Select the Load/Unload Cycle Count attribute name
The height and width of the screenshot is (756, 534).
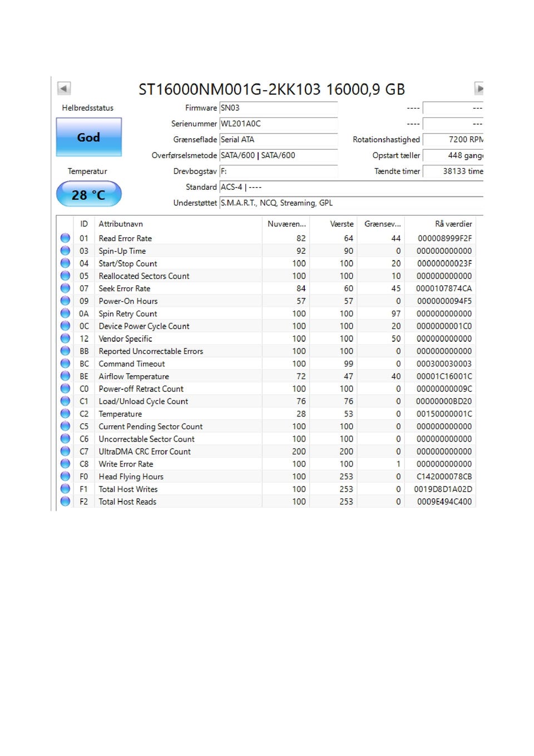tap(144, 401)
